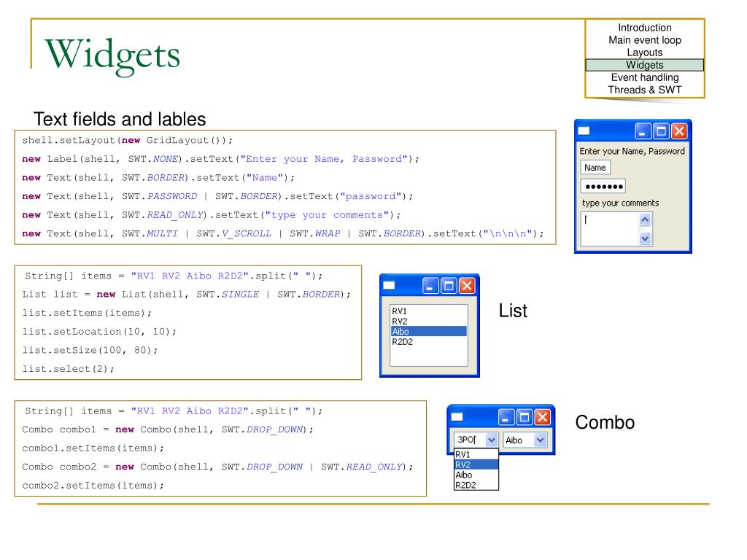Close the List demo window
Viewport: 747px width, 560px height.
click(x=467, y=286)
